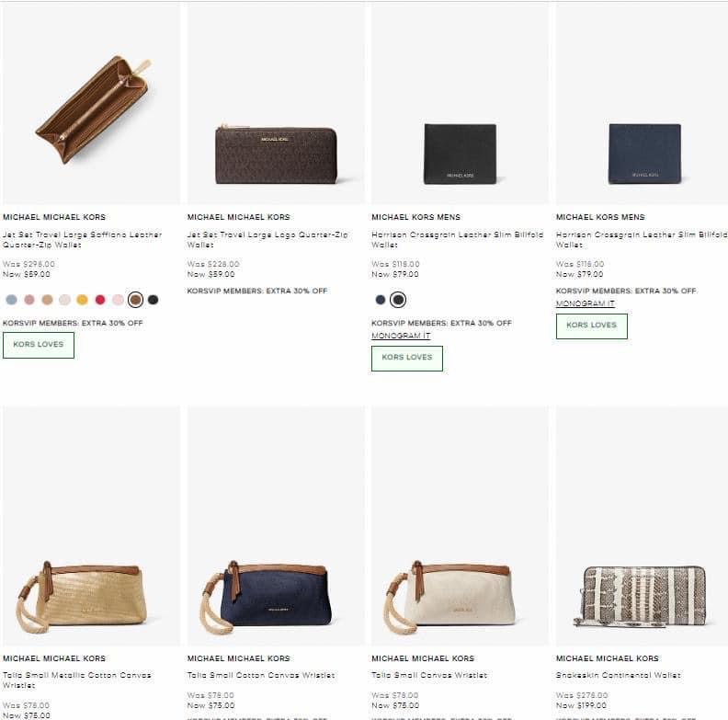Pick the red color swatch
Image resolution: width=728 pixels, height=720 pixels.
coord(100,300)
